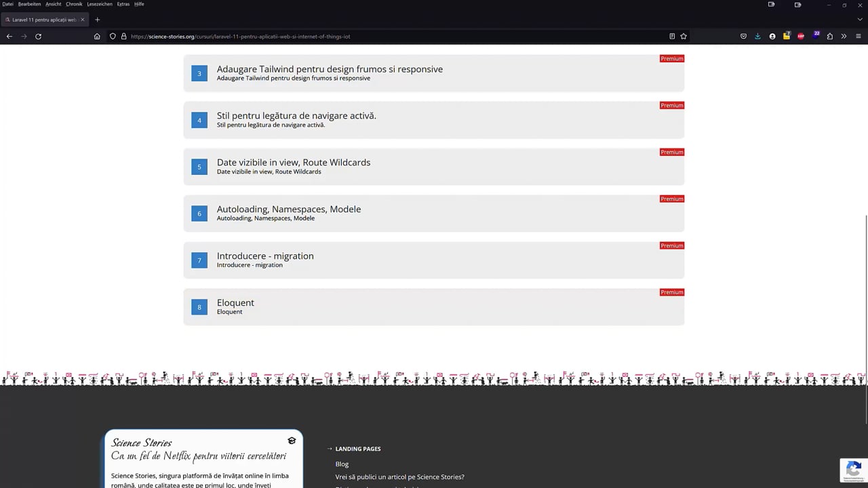Open the Lesezeichen menu
The height and width of the screenshot is (488, 868).
(x=100, y=4)
